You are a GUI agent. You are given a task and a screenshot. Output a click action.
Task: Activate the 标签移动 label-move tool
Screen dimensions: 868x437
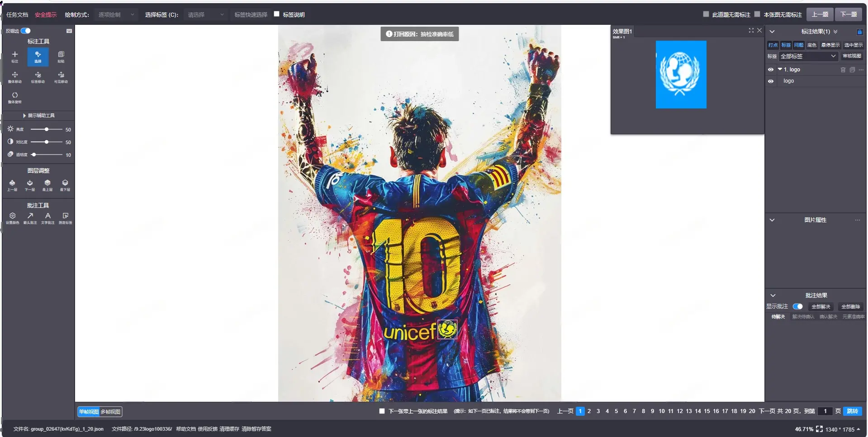[38, 77]
